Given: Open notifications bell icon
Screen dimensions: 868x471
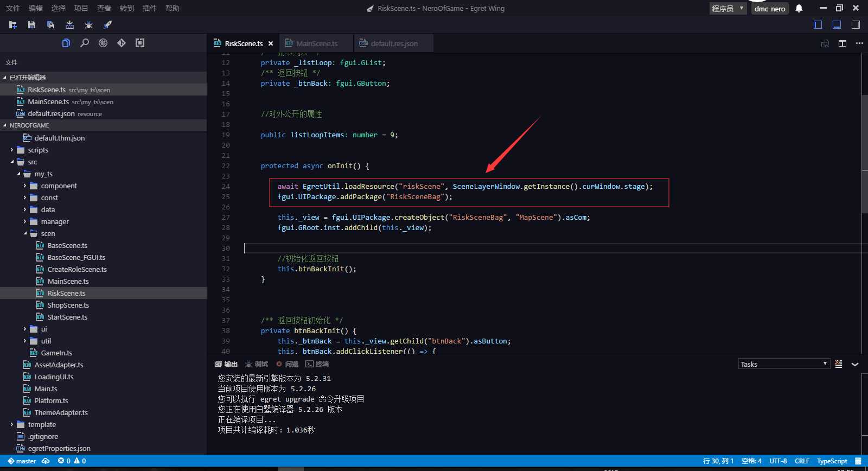Looking at the screenshot, I should pos(799,8).
